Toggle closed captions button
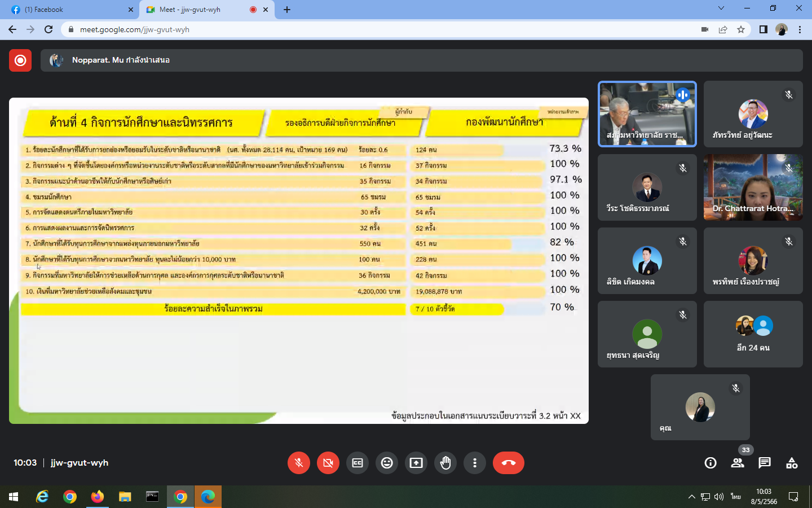The width and height of the screenshot is (812, 508). coord(358,463)
